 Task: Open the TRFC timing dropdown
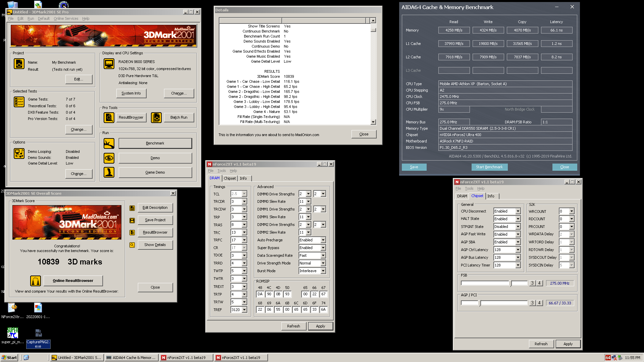(x=244, y=240)
